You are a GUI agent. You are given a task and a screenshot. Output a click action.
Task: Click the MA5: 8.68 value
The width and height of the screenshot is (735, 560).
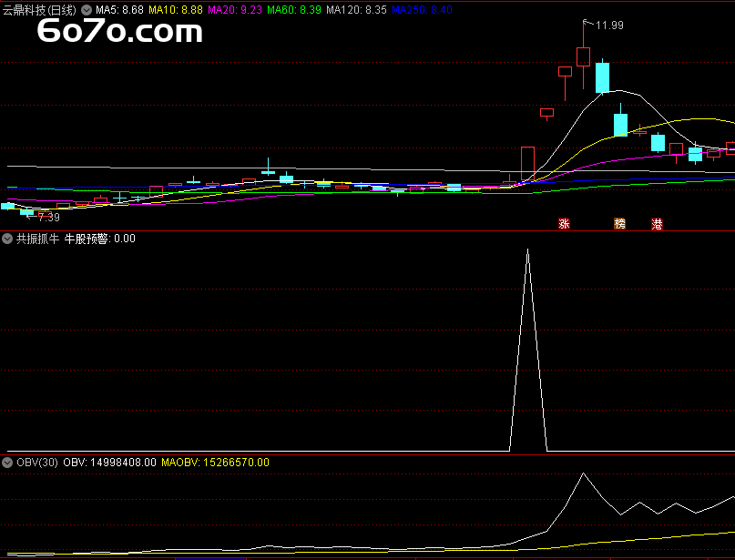119,10
